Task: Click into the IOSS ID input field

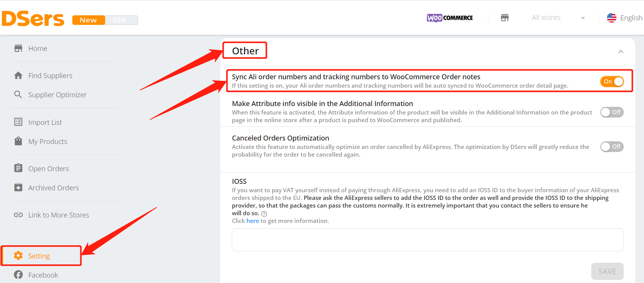Action: [x=428, y=240]
